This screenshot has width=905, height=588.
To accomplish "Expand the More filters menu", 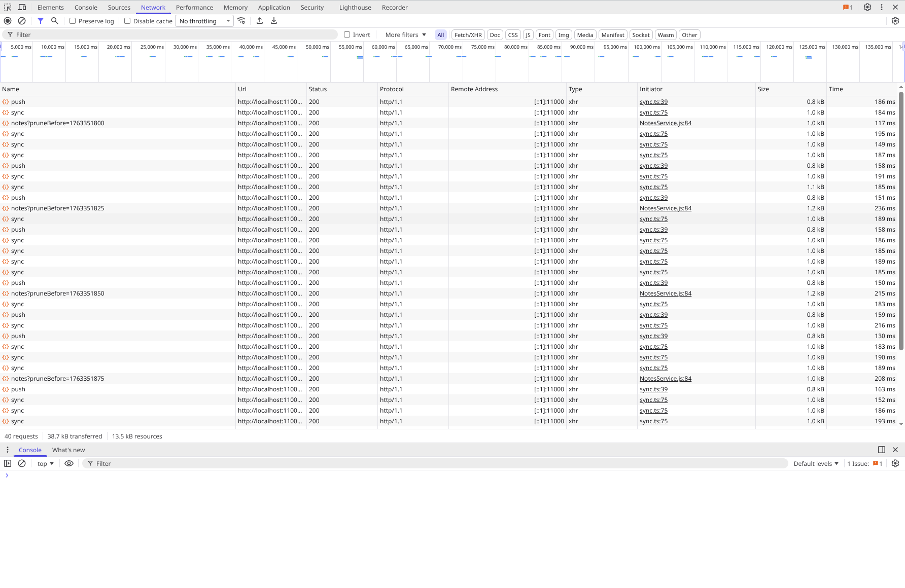I will point(405,34).
